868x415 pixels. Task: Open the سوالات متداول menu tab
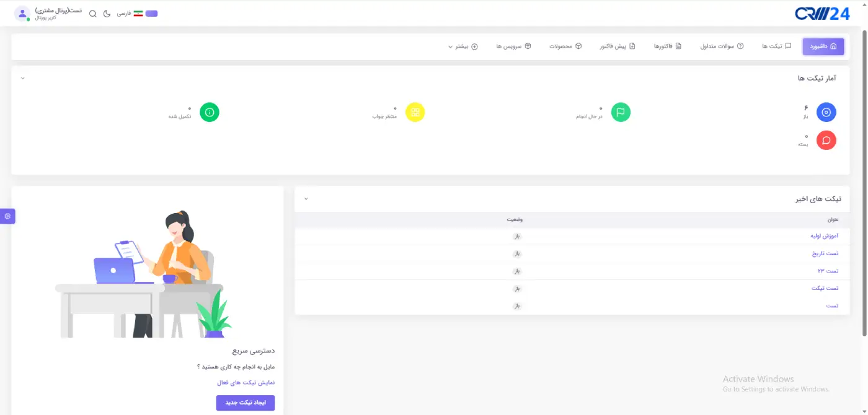(x=722, y=46)
